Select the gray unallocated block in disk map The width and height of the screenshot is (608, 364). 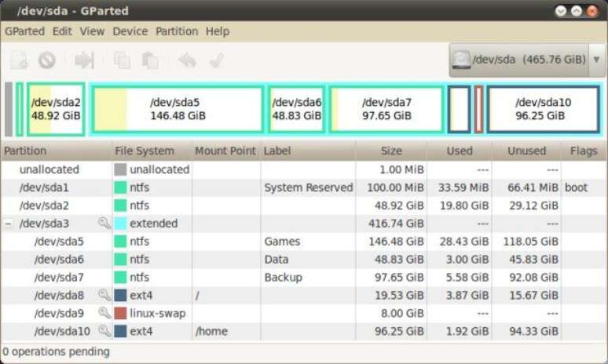9,109
